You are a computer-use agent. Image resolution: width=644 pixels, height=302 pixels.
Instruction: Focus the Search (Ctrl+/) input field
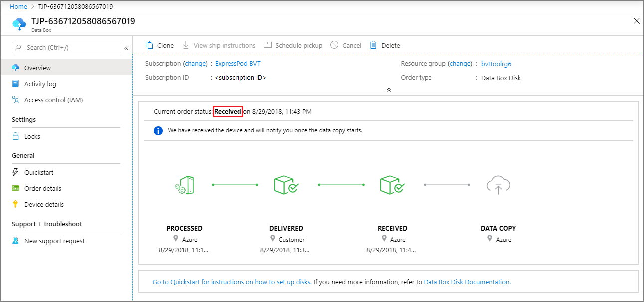pyautogui.click(x=66, y=47)
